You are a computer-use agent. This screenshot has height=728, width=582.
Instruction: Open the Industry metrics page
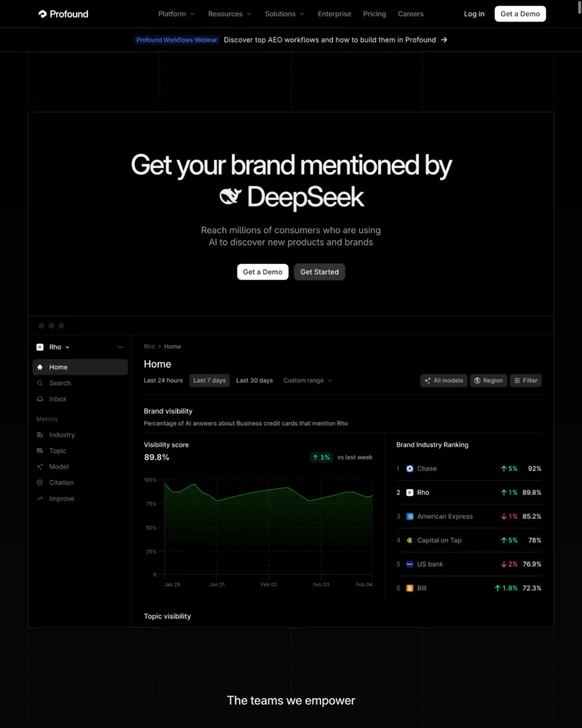[62, 435]
